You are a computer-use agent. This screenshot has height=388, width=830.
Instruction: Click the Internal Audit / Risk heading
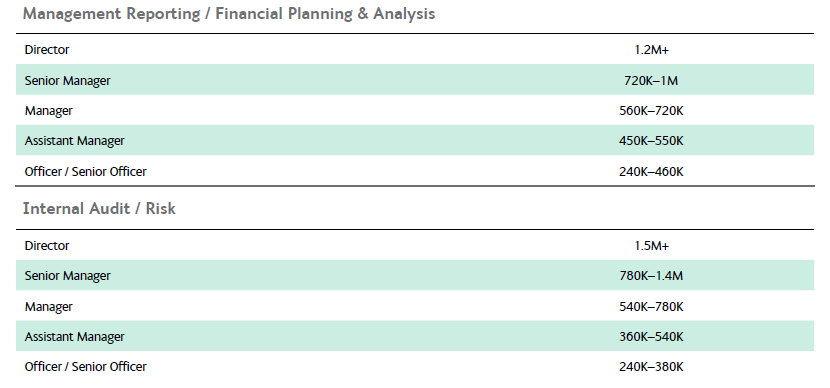(99, 209)
